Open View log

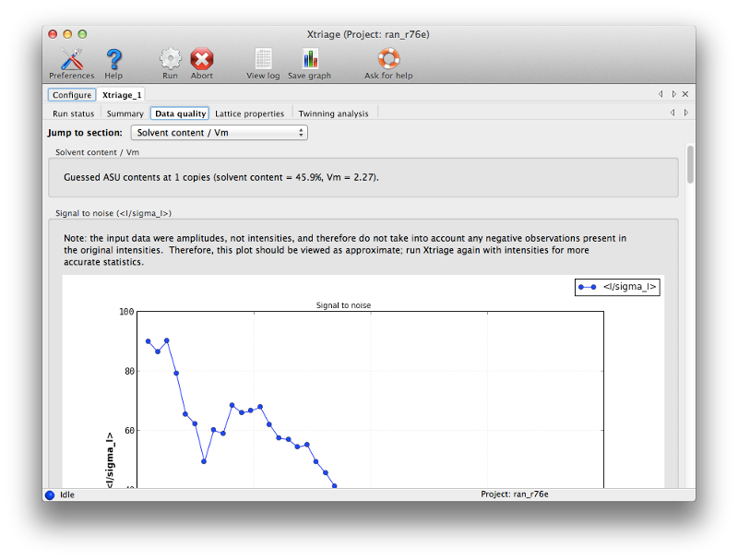point(262,57)
